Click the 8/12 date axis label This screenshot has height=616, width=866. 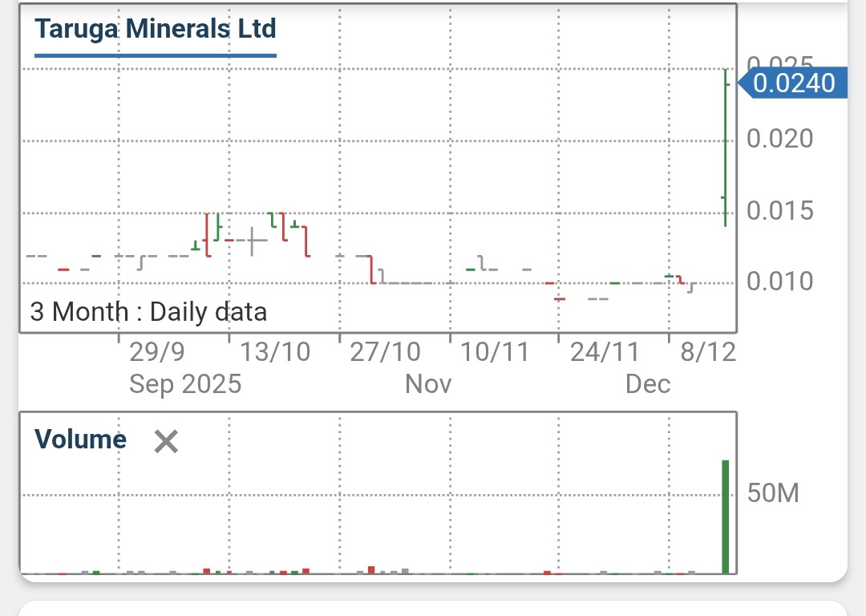pyautogui.click(x=709, y=351)
